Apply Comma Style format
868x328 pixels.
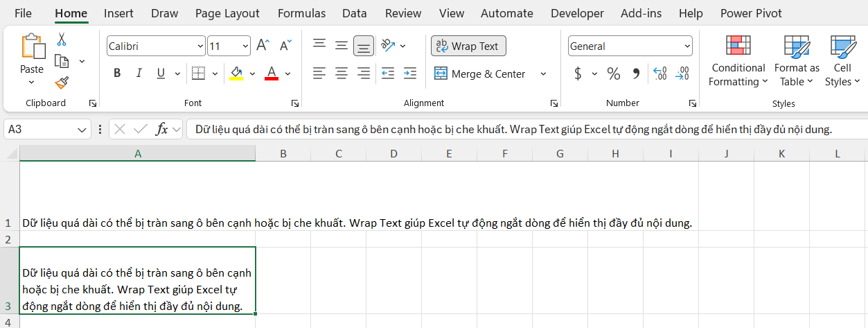[x=636, y=74]
